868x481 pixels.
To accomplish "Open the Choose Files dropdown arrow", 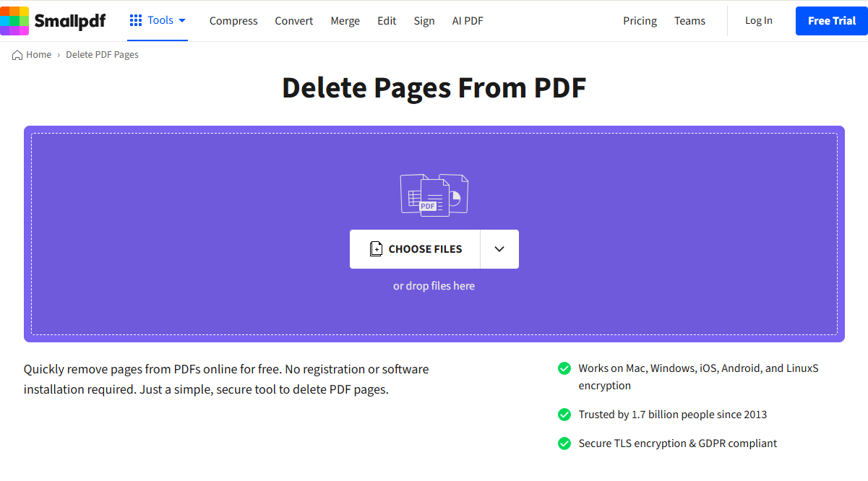I will pos(499,248).
